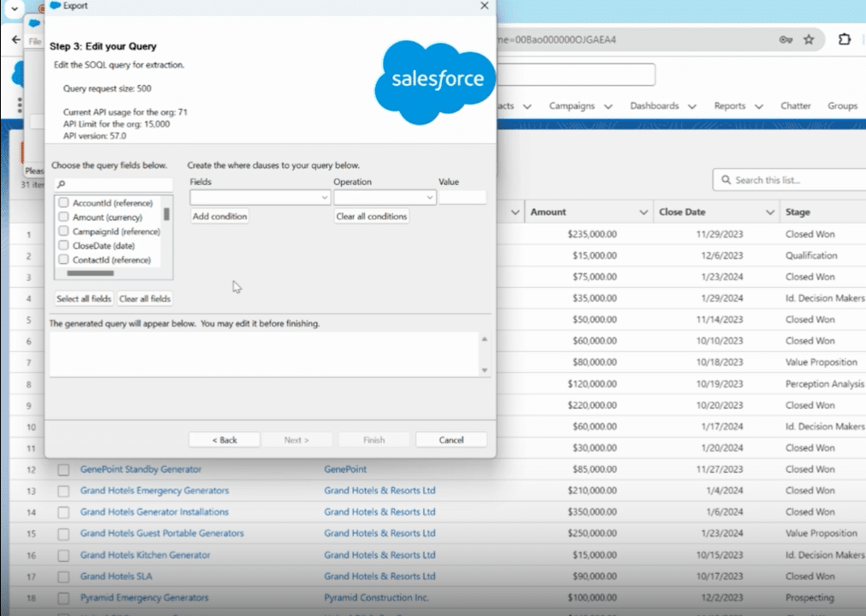The height and width of the screenshot is (616, 866).
Task: Open the Pyramid Construction Inc. account link
Action: 376,598
